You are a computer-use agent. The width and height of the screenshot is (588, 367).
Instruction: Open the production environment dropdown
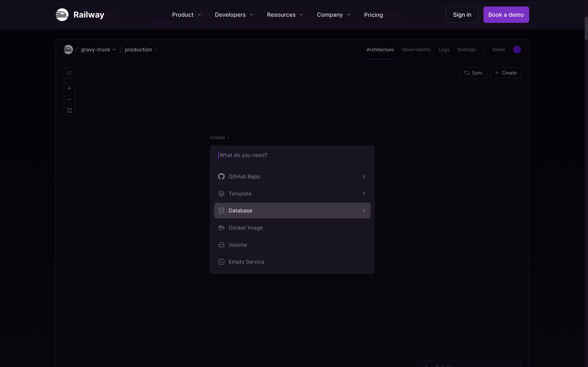[x=141, y=50]
